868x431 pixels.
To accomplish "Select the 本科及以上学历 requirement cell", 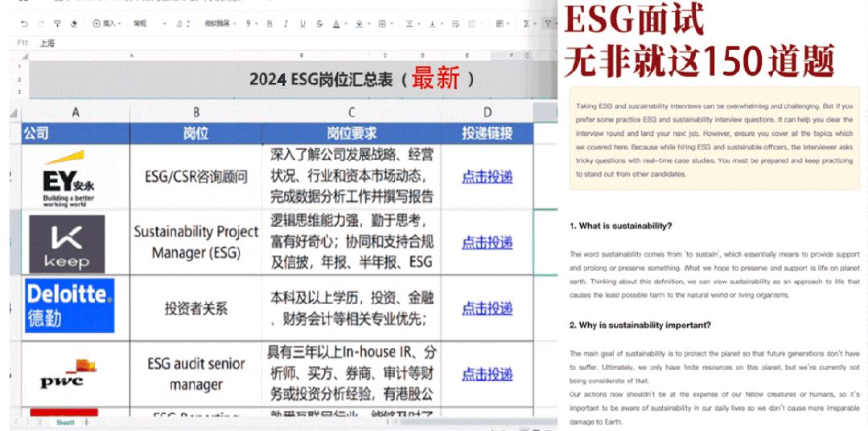I will click(352, 308).
